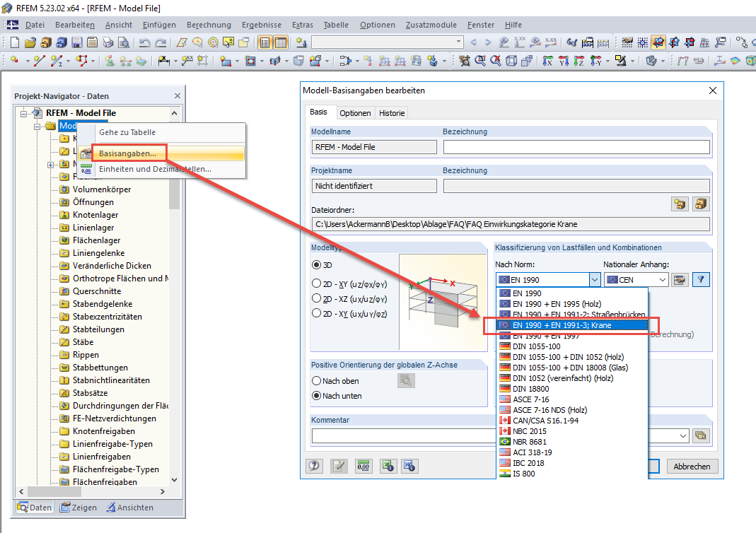Expand the Materialien plus node in navigator
This screenshot has height=533, width=756.
(50, 165)
